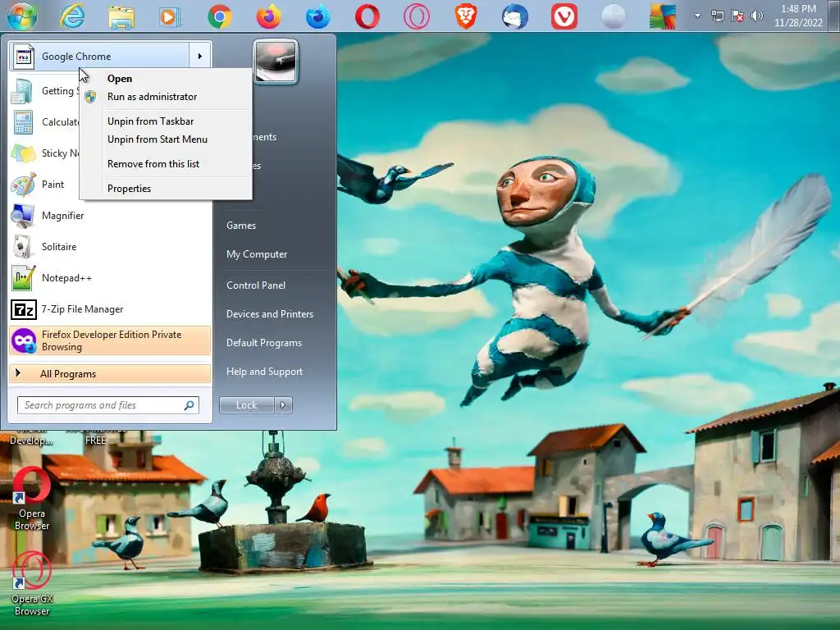Open Help and Support link
The height and width of the screenshot is (630, 840).
265,372
